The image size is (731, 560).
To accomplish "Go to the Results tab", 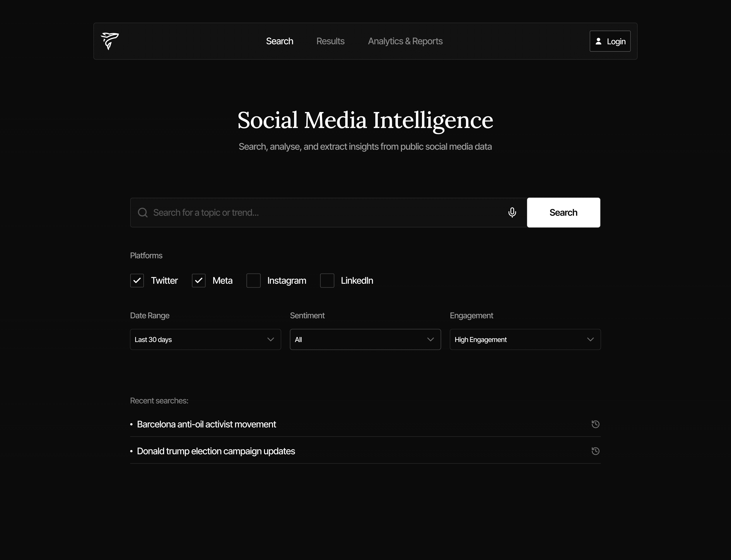I will pyautogui.click(x=330, y=41).
